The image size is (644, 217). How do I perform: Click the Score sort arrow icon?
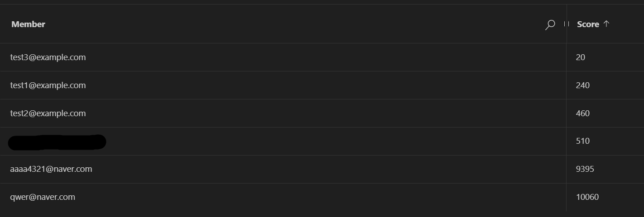[x=606, y=24]
